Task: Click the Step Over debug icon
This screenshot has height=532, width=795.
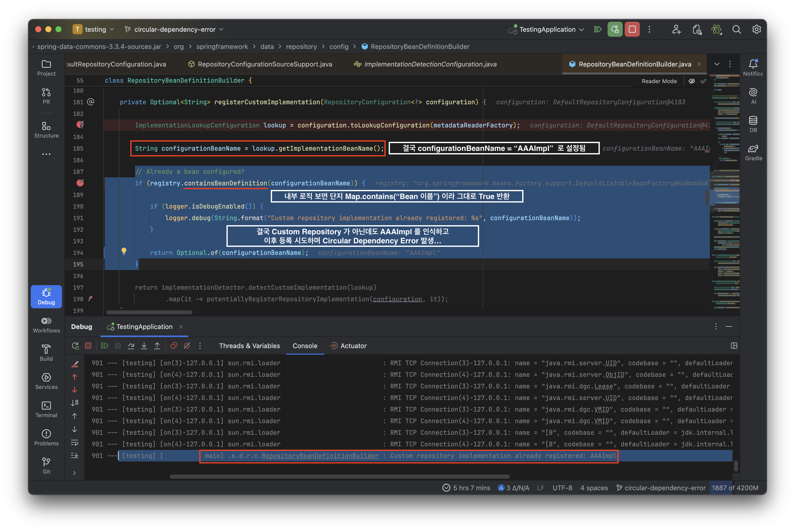Action: (x=131, y=346)
